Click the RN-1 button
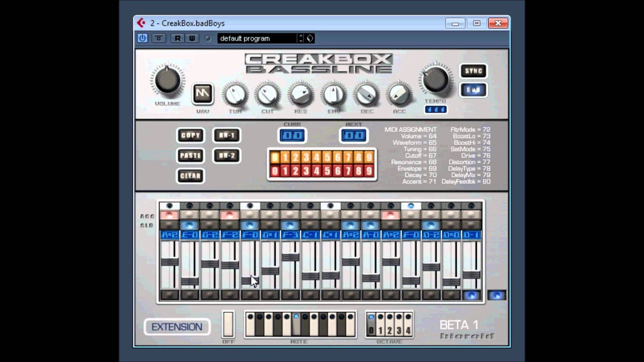This screenshot has height=362, width=644. pyautogui.click(x=226, y=135)
